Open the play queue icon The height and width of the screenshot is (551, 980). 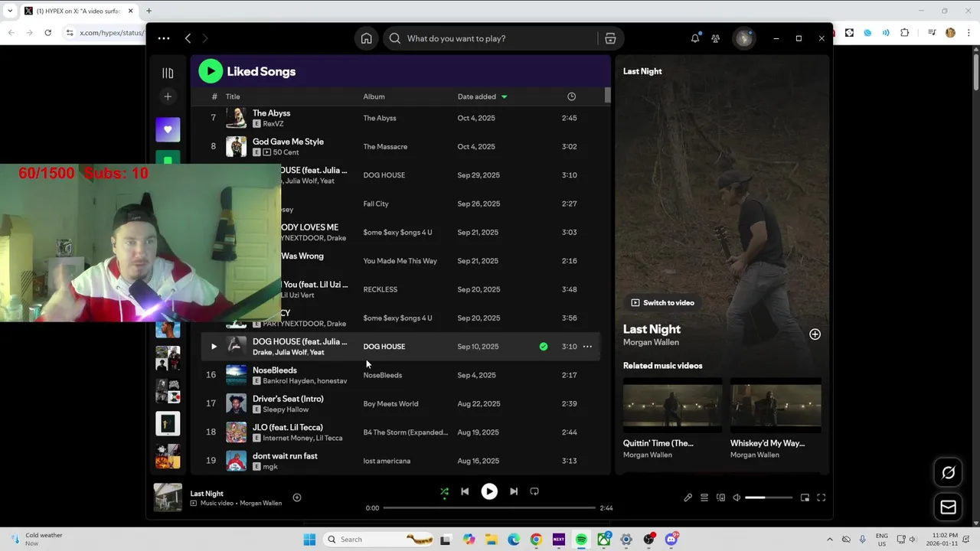pos(704,497)
